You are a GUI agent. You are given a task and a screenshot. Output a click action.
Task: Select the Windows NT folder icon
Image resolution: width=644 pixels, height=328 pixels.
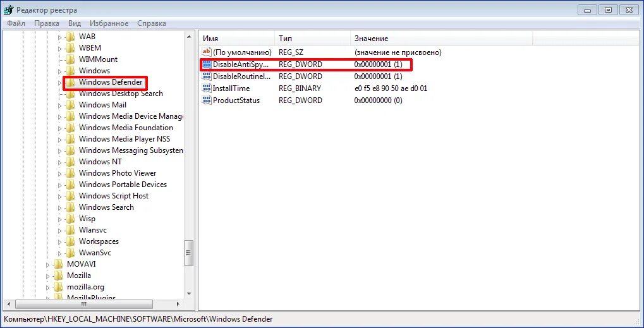click(70, 162)
